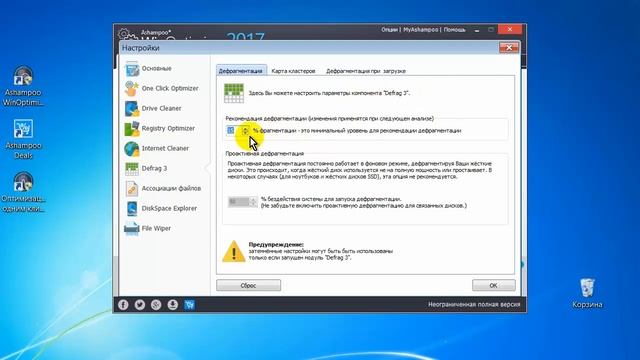
Task: Open the MyAshampoo menu link
Action: tap(420, 30)
